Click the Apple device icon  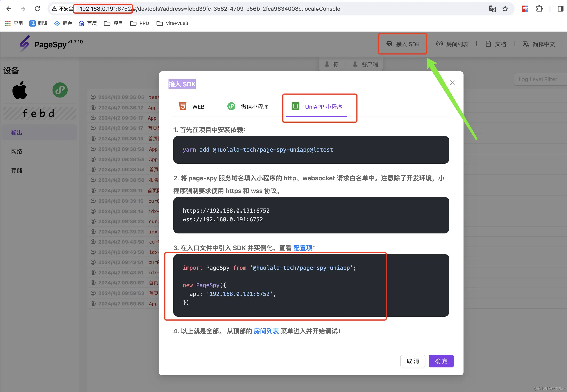[20, 90]
